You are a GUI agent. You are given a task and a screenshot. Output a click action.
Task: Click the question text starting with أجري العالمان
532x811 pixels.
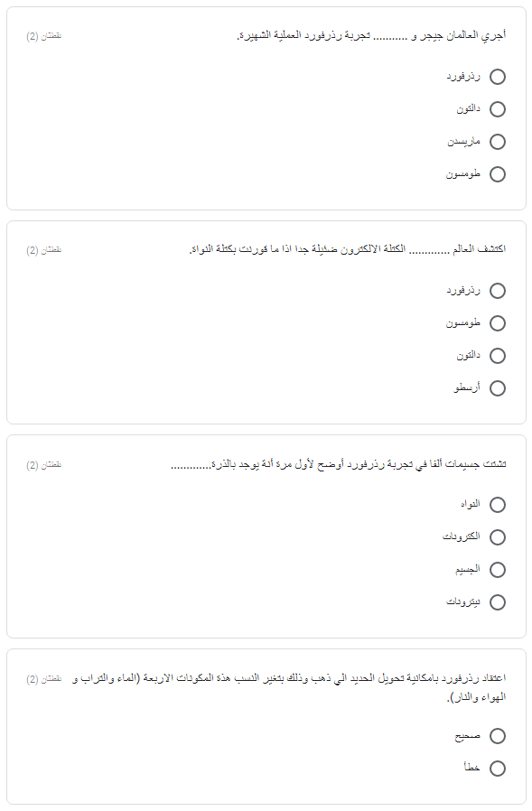coord(371,36)
